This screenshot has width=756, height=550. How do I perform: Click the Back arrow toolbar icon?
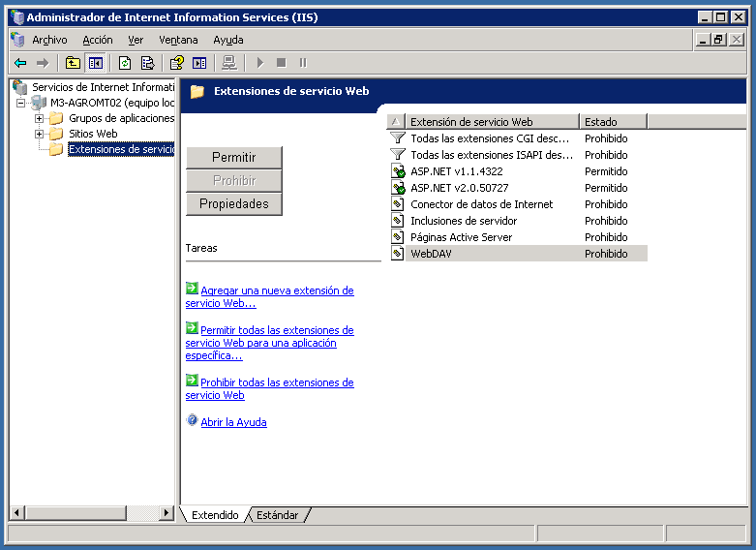click(20, 63)
